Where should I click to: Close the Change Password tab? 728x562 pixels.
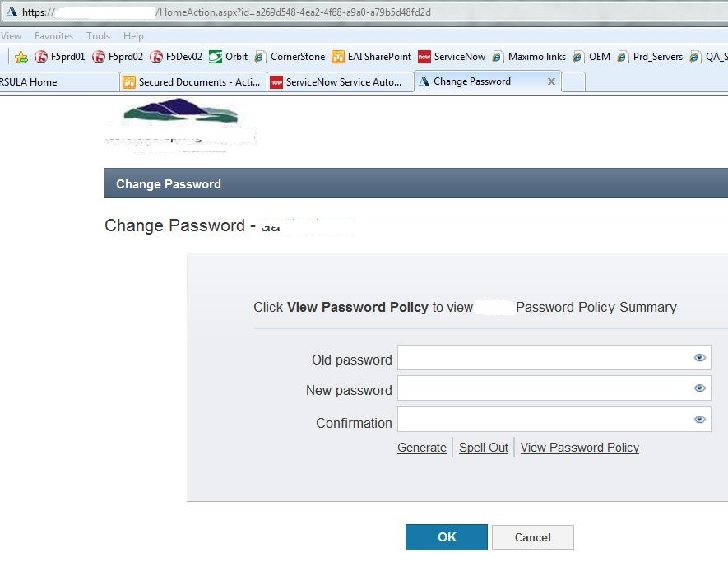[x=551, y=81]
